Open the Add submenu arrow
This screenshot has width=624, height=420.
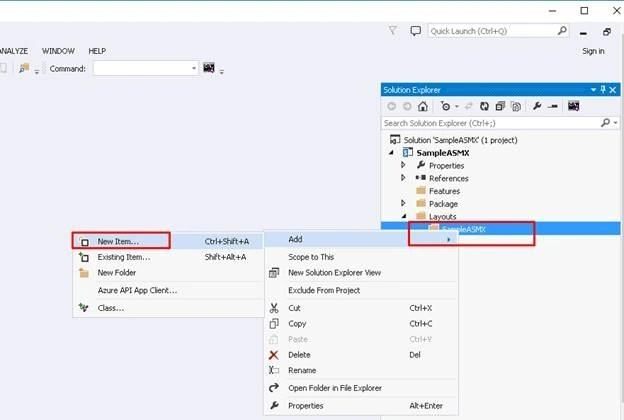pyautogui.click(x=448, y=240)
